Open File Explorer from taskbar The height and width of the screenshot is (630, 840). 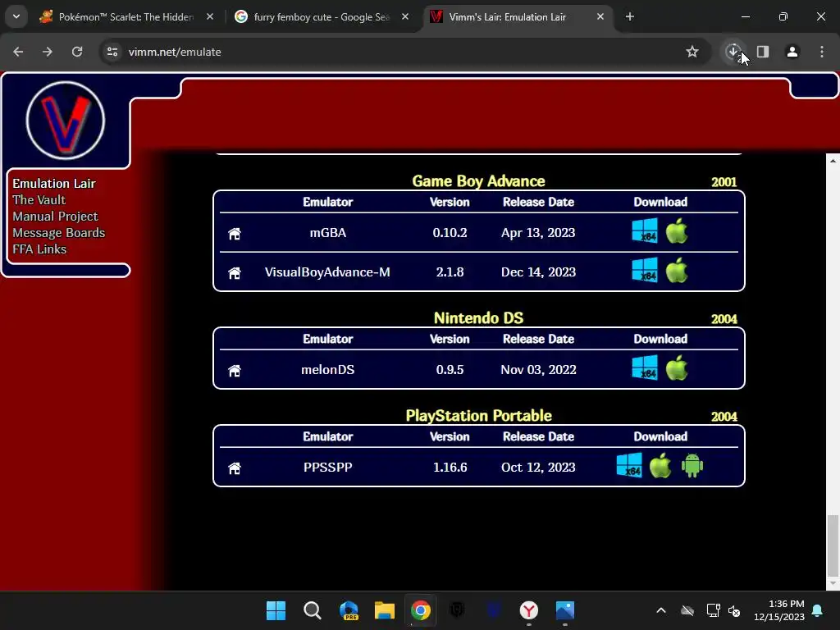(384, 610)
